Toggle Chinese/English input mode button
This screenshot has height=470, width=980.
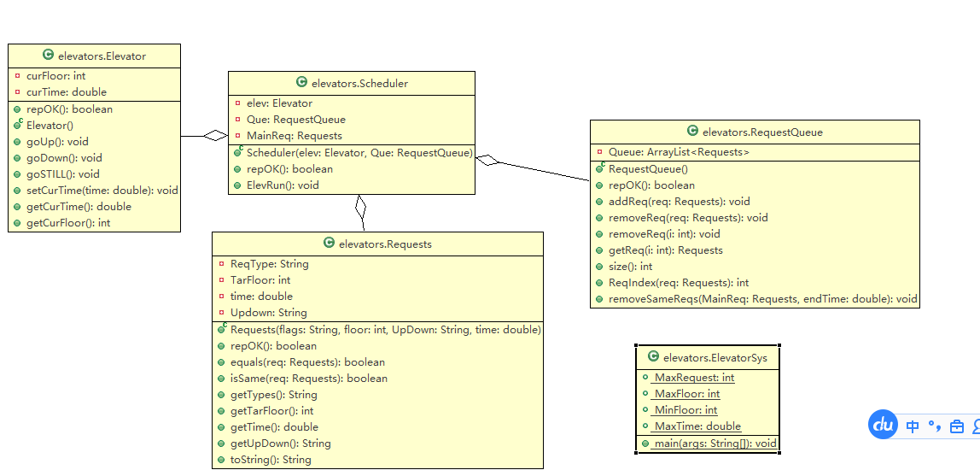[x=913, y=426]
